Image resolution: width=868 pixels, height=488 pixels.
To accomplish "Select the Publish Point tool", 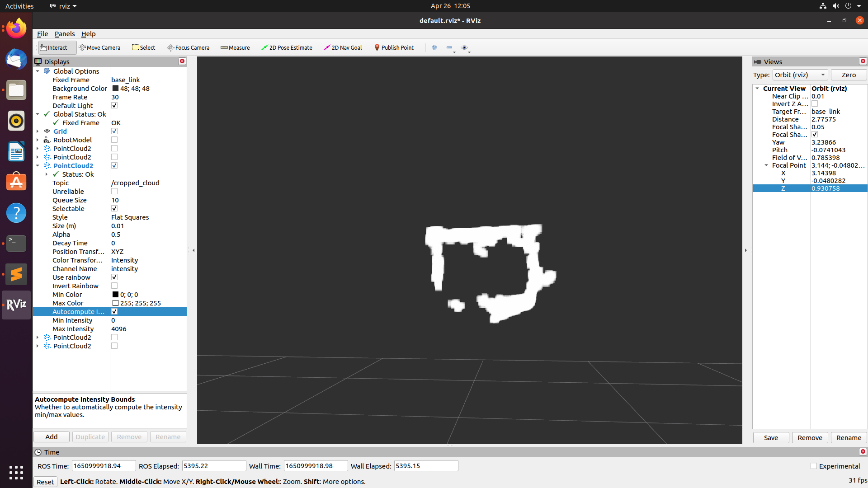I will tap(394, 47).
